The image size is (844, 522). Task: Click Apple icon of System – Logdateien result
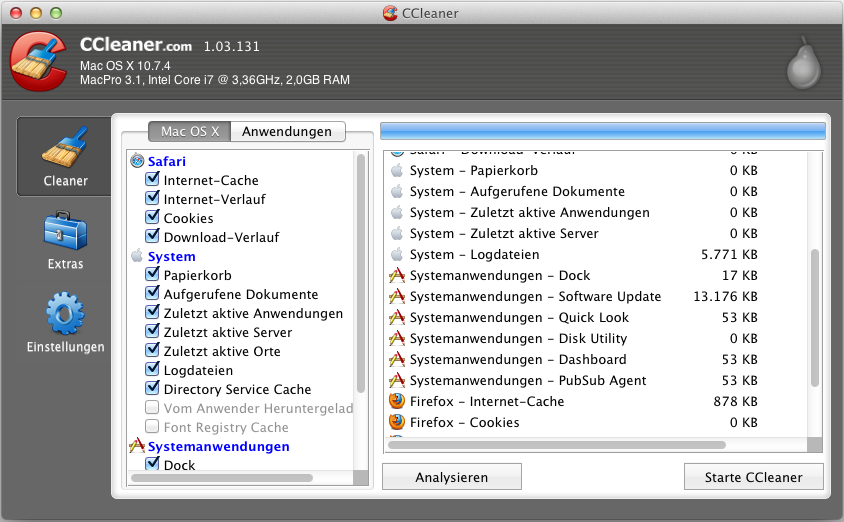point(397,254)
